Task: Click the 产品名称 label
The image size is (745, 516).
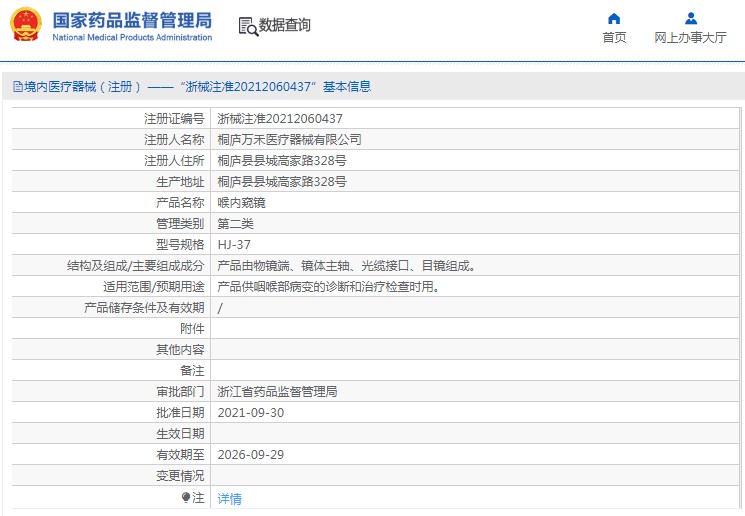Action: (x=180, y=202)
